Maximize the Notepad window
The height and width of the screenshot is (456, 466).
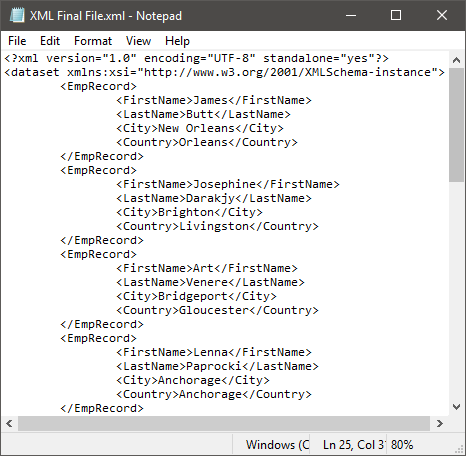[x=396, y=15]
